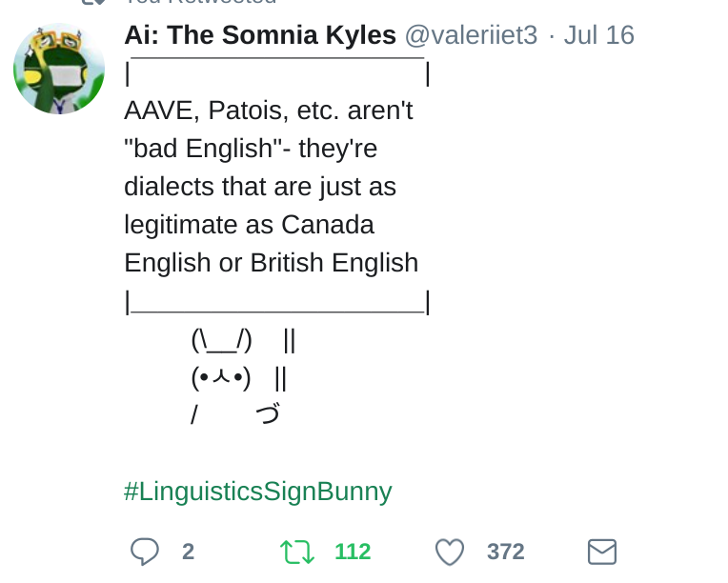Click the like count "372"
728x583 pixels.
point(505,552)
